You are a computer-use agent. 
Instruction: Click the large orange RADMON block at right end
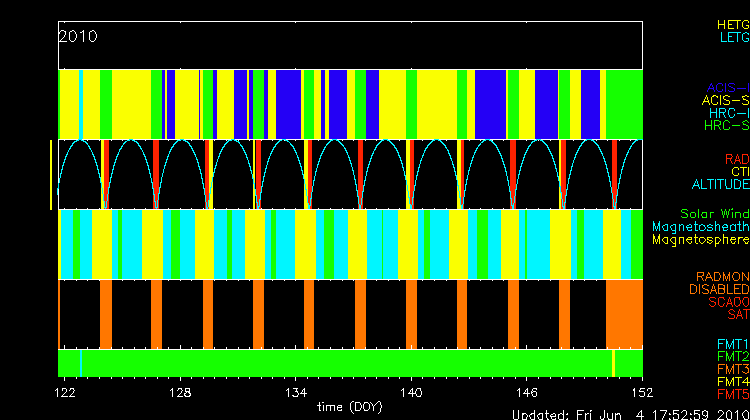pyautogui.click(x=624, y=313)
